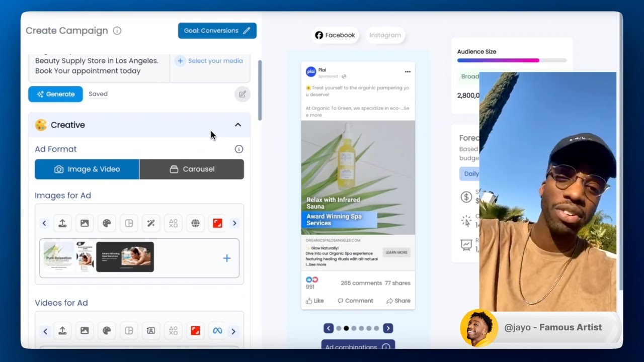Click the Beauty Supply Store prompt text area

(99, 66)
